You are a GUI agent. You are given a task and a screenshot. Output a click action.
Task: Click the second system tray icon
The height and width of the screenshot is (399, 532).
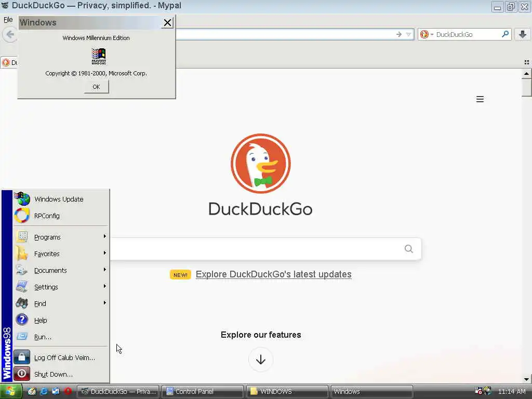[487, 391]
